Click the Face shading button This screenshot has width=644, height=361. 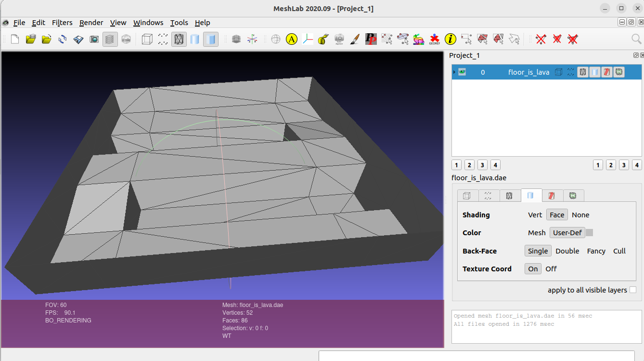tap(557, 215)
